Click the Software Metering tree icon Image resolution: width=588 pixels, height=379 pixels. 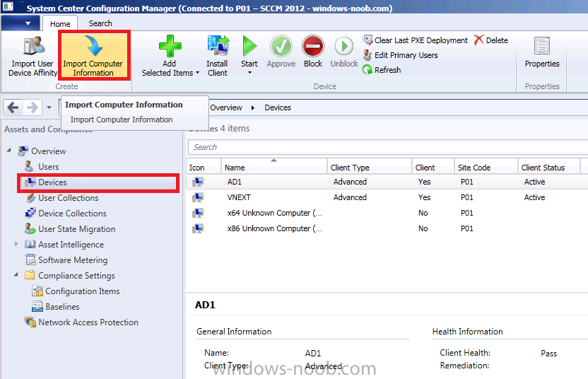(30, 260)
